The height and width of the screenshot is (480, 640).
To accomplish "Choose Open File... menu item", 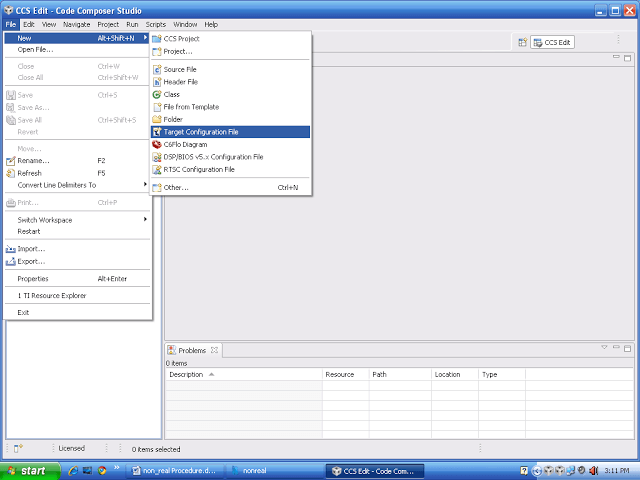I will [x=78, y=50].
